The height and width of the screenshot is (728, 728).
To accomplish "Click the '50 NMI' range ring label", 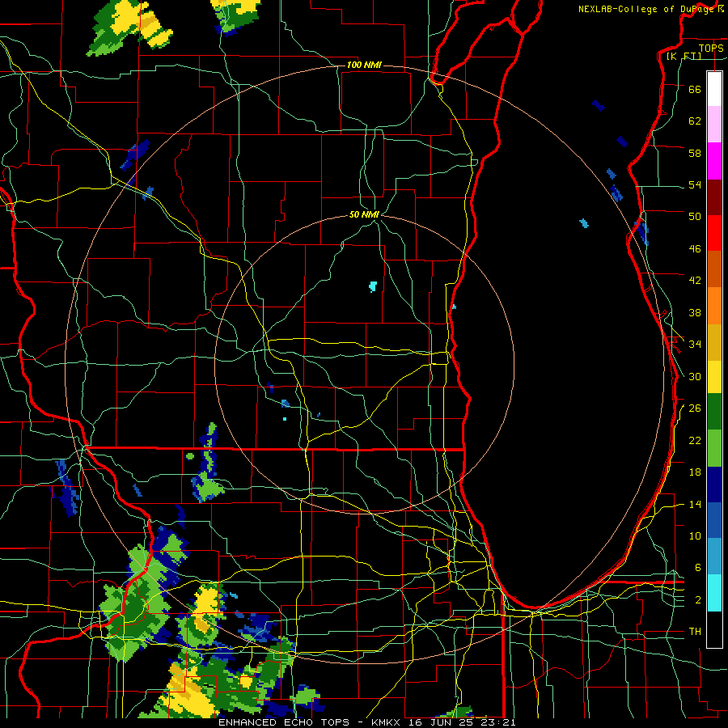I will (x=365, y=214).
